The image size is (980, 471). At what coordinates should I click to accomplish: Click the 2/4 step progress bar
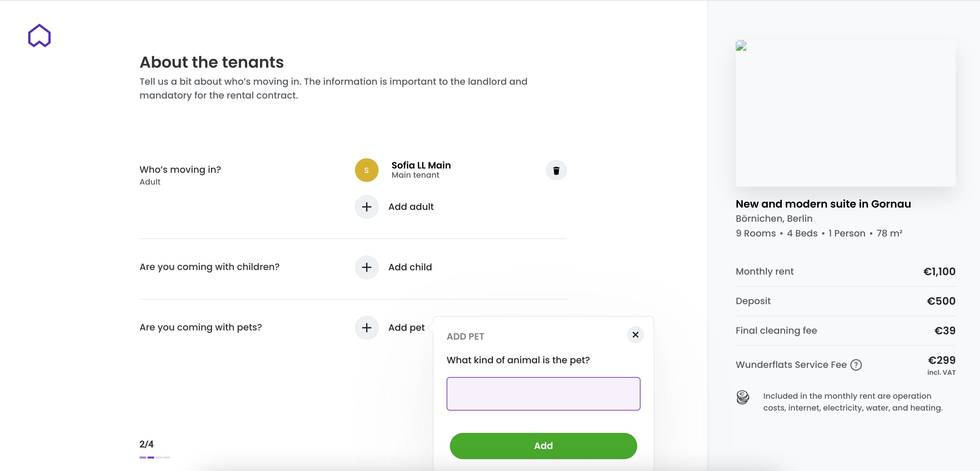154,457
